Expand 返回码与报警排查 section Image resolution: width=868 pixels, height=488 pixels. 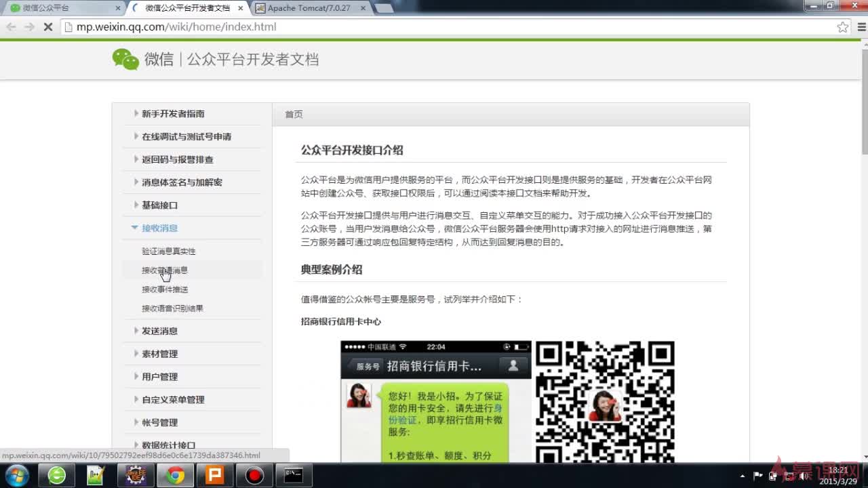click(x=178, y=160)
